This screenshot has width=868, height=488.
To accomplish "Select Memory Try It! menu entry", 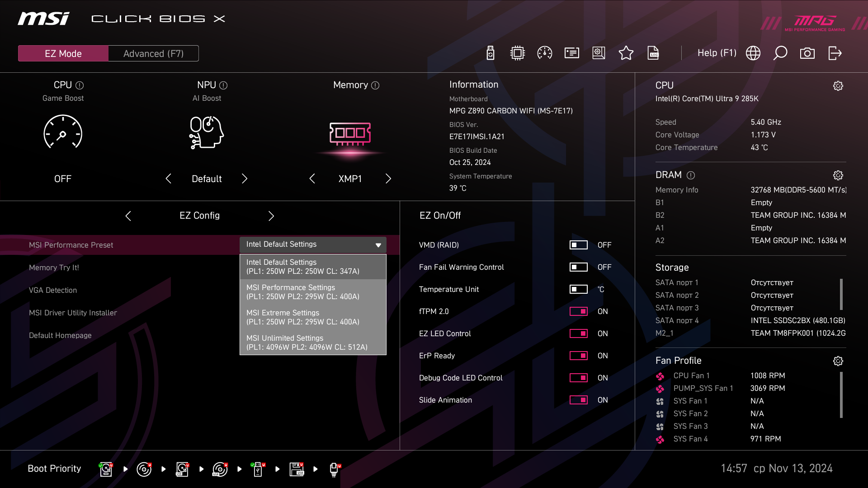I will 54,267.
